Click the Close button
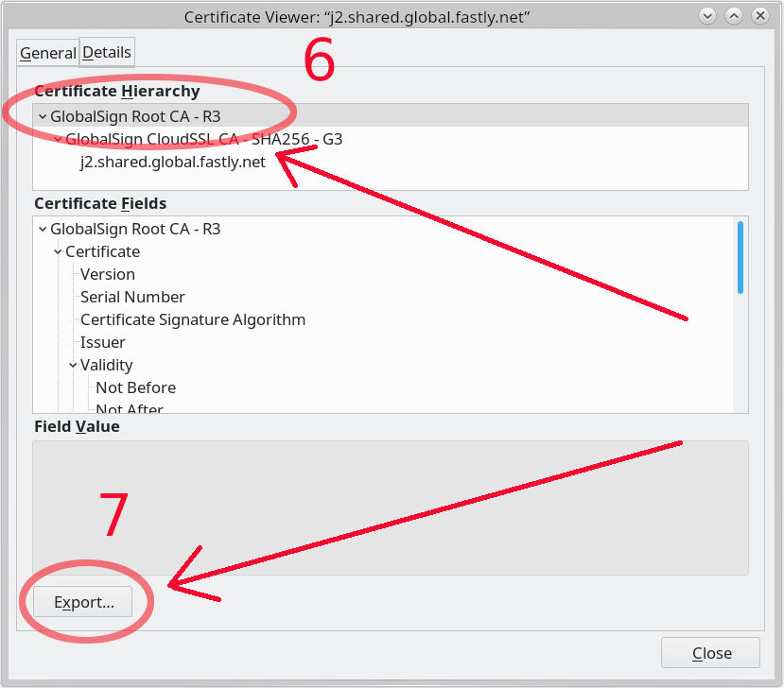The height and width of the screenshot is (688, 784). tap(710, 653)
